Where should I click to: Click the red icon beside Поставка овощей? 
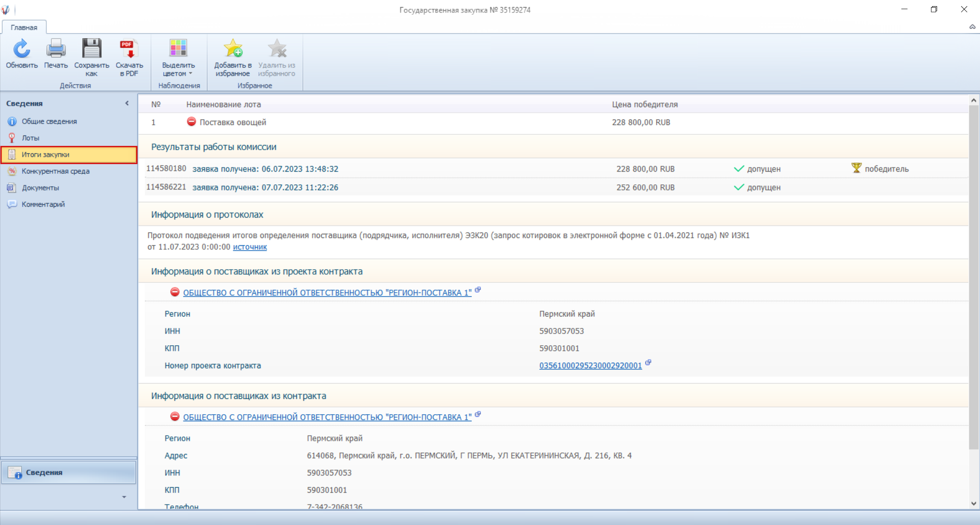(x=192, y=122)
